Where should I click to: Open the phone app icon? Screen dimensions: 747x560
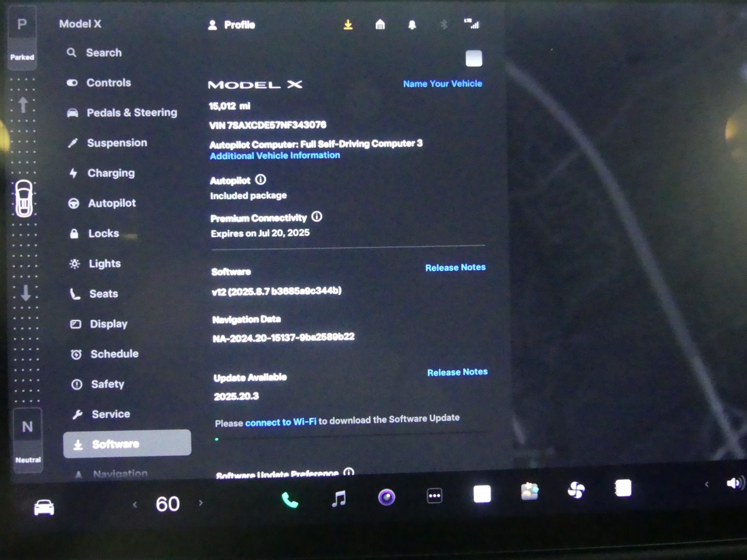click(x=289, y=500)
